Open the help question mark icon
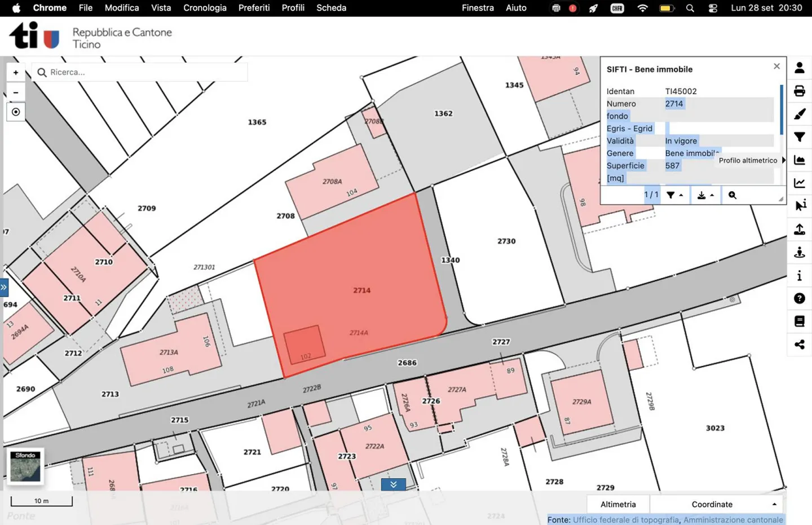This screenshot has width=812, height=525. (799, 298)
